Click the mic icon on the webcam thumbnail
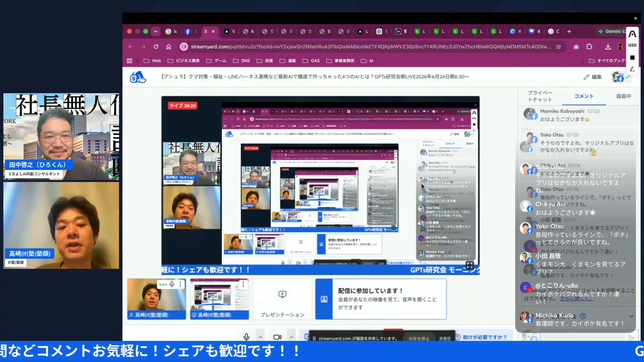Image resolution: width=644 pixels, height=362 pixels. 172,284
